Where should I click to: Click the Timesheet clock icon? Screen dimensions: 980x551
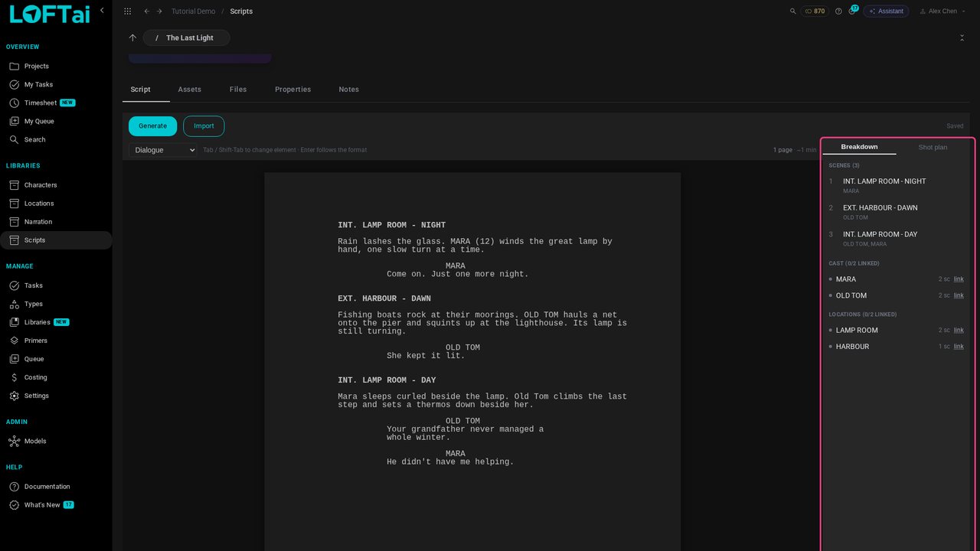(x=14, y=103)
